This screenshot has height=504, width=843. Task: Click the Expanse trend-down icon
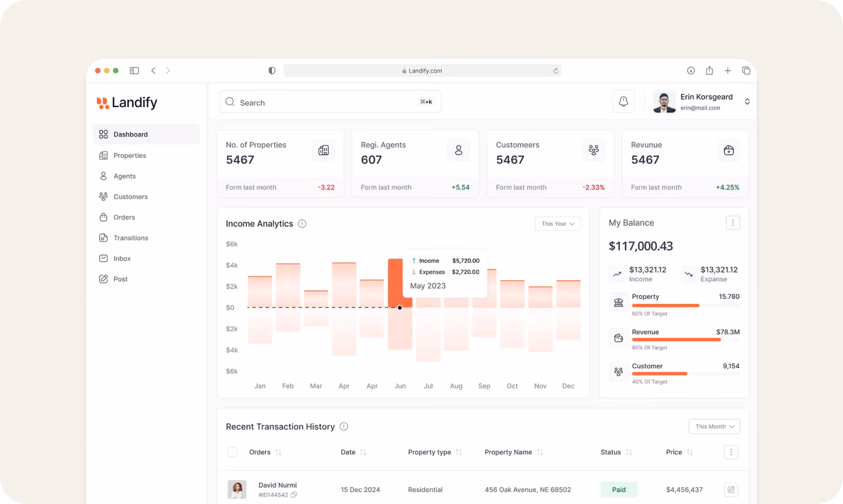[x=688, y=274]
